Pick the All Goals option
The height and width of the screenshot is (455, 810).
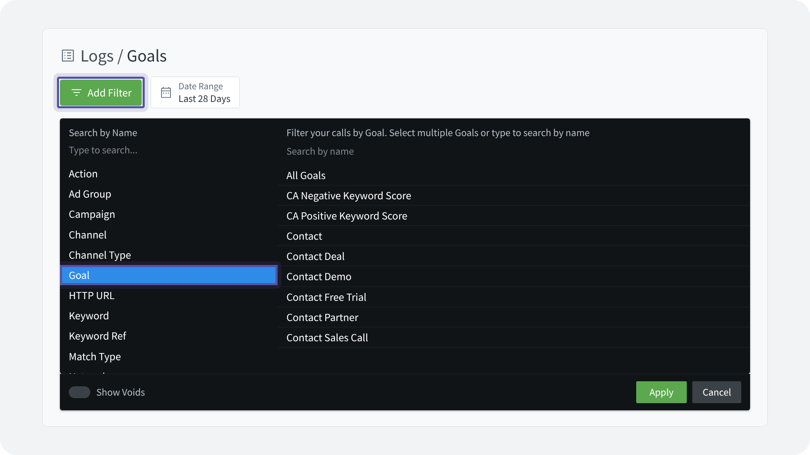point(514,176)
